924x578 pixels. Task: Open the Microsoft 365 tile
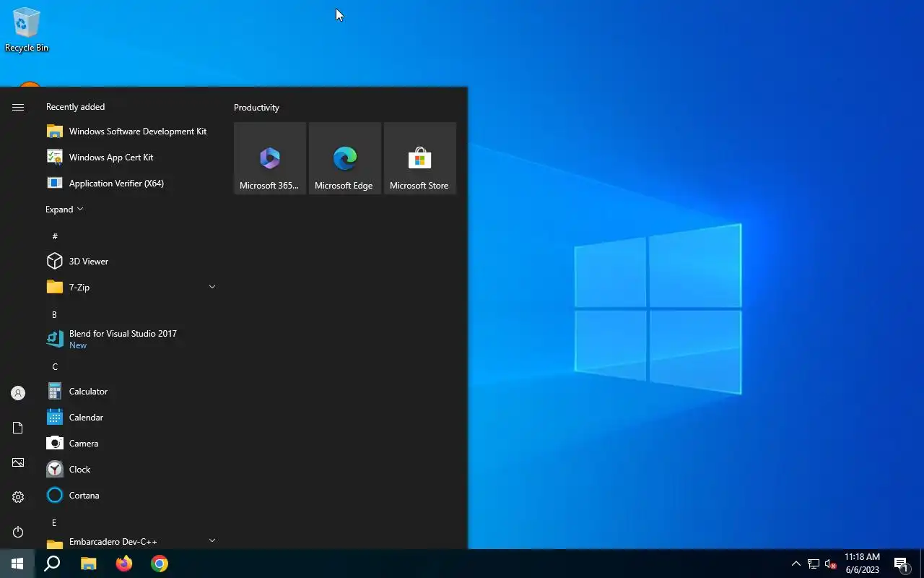270,158
